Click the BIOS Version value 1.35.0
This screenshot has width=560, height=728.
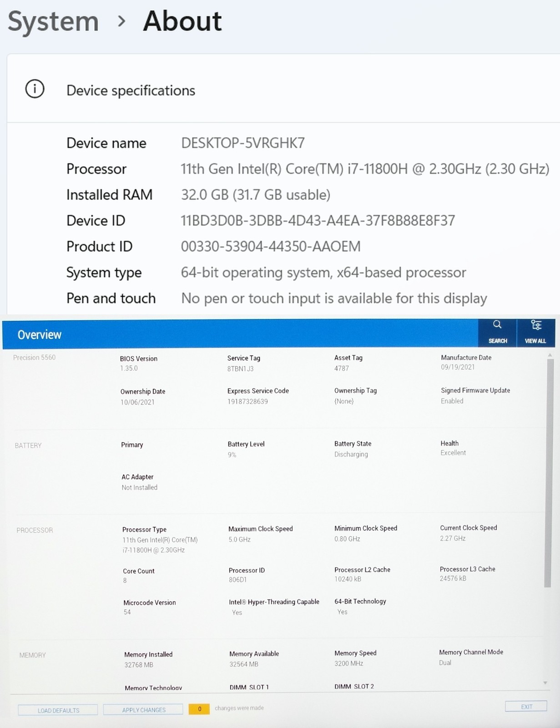coord(129,369)
